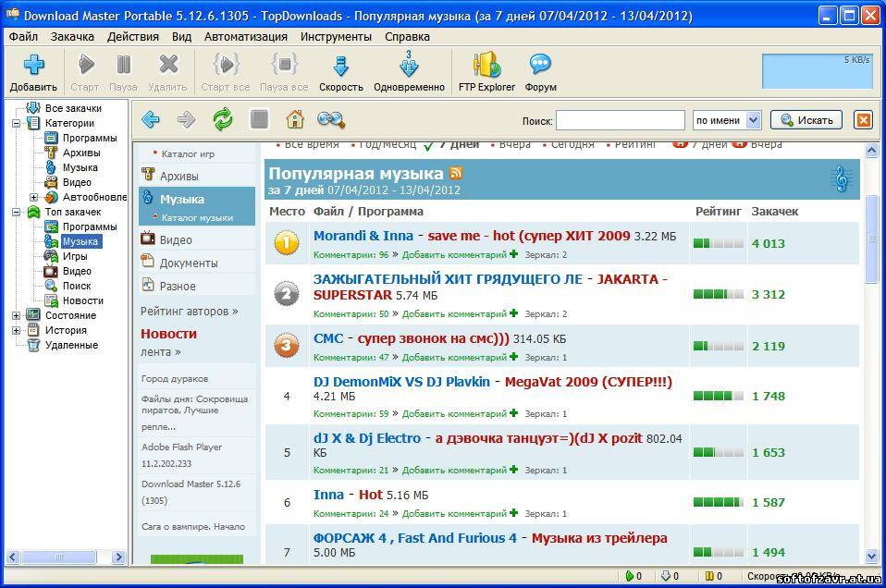Viewport: 886px width, 588px height.
Task: Expand the История tree node
Action: pyautogui.click(x=16, y=330)
